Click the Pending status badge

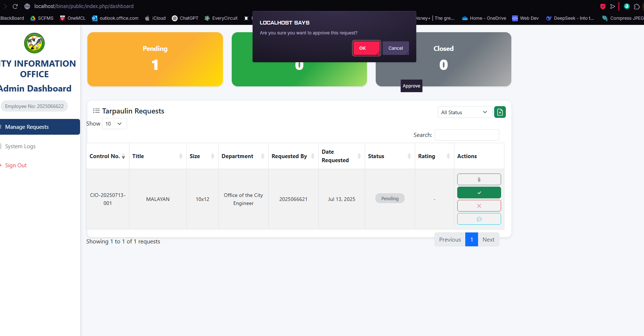click(390, 198)
